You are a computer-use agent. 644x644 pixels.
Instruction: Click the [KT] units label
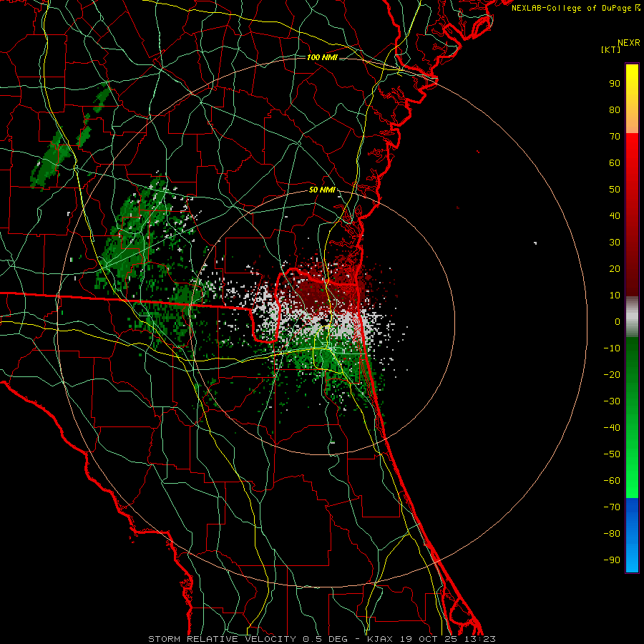pos(611,49)
